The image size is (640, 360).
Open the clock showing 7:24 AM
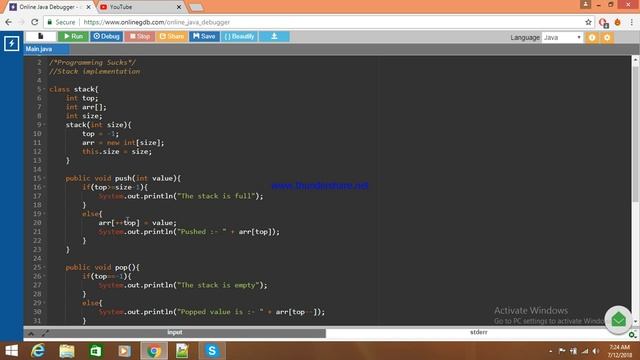pyautogui.click(x=620, y=351)
